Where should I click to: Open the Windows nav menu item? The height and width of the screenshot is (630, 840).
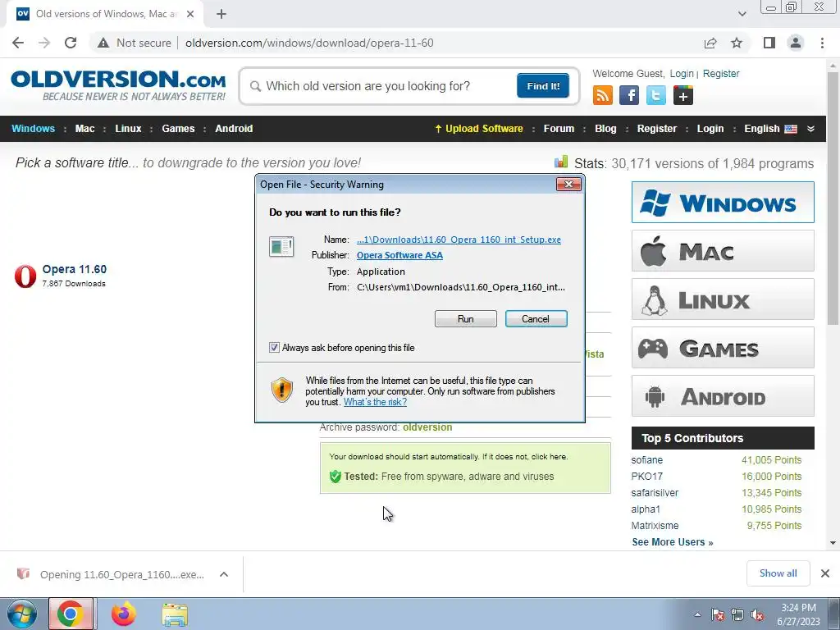[33, 129]
